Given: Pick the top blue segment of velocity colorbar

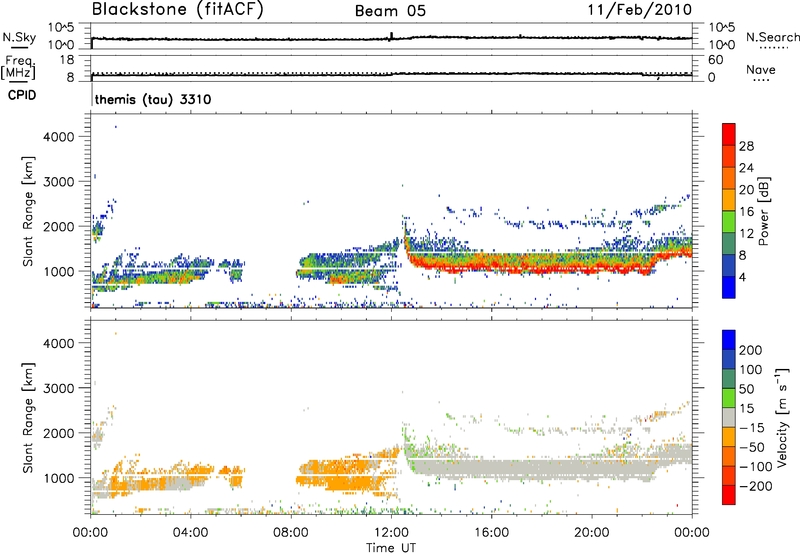Looking at the screenshot, I should [x=729, y=340].
